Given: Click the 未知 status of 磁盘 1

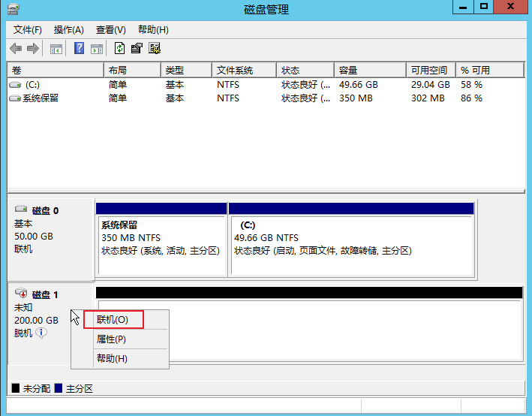Looking at the screenshot, I should point(23,308).
